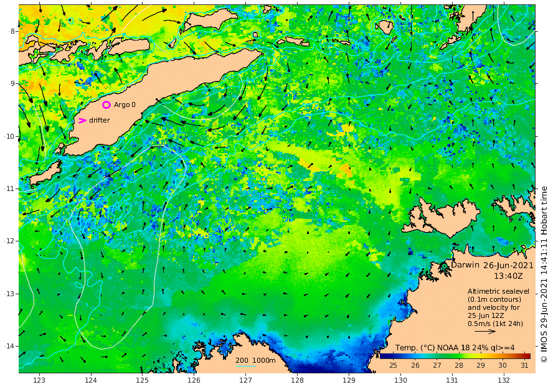This screenshot has width=548, height=392.
Task: Click latitude axis label -11
Action: [10, 189]
